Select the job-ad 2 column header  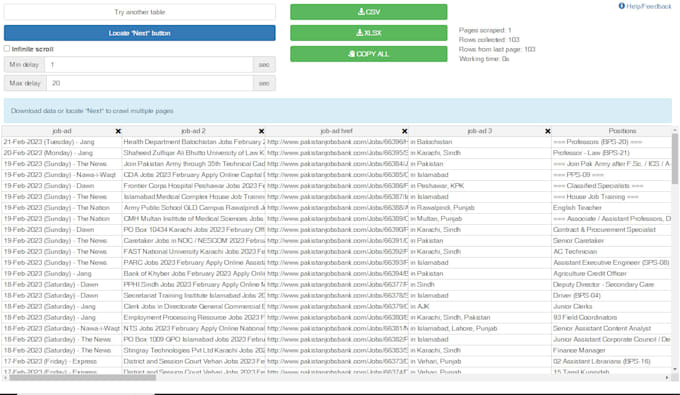point(193,131)
